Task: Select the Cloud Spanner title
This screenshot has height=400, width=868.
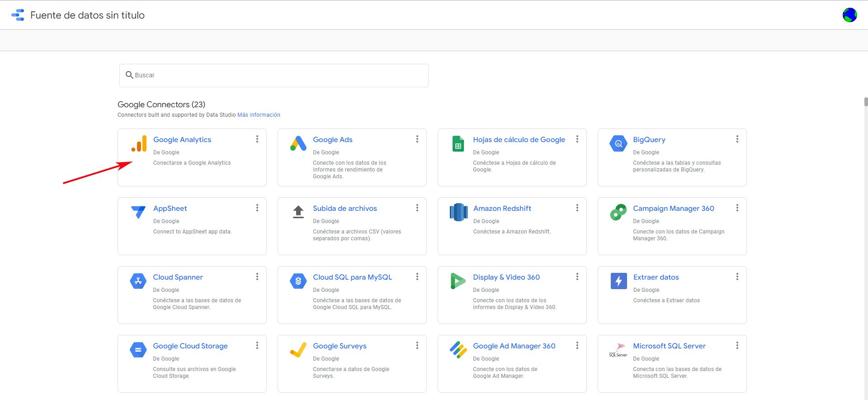Action: click(178, 277)
